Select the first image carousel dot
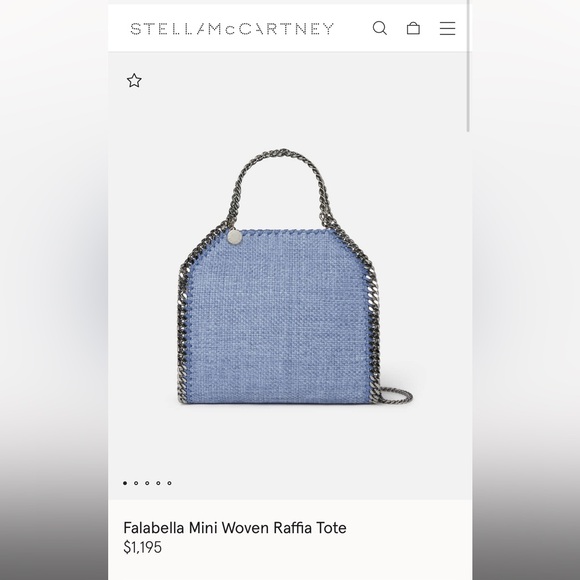Viewport: 580px width, 580px height. coord(125,483)
